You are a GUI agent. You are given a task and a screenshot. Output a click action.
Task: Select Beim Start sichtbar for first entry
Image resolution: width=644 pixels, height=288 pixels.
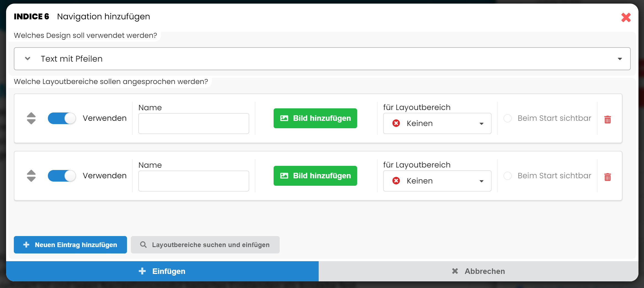[x=508, y=118]
